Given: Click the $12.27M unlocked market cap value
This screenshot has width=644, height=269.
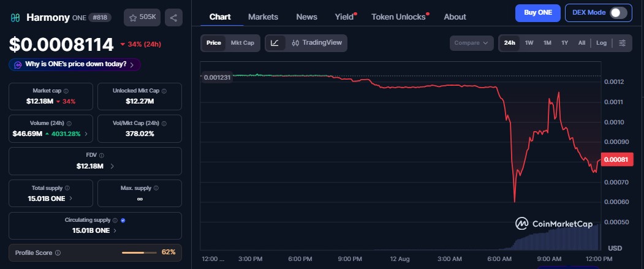Looking at the screenshot, I should (140, 101).
